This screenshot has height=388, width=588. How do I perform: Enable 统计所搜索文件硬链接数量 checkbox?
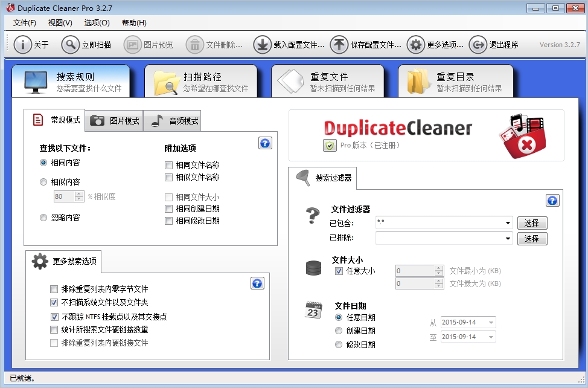pos(54,329)
